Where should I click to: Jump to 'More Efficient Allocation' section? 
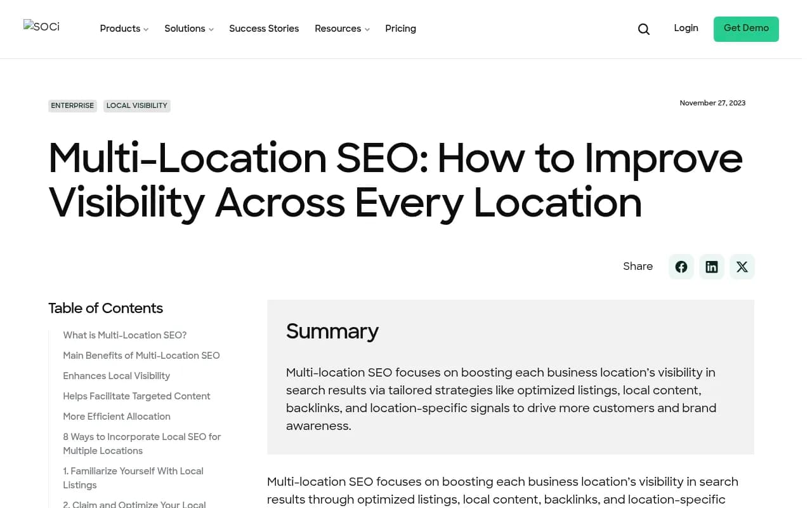117,417
